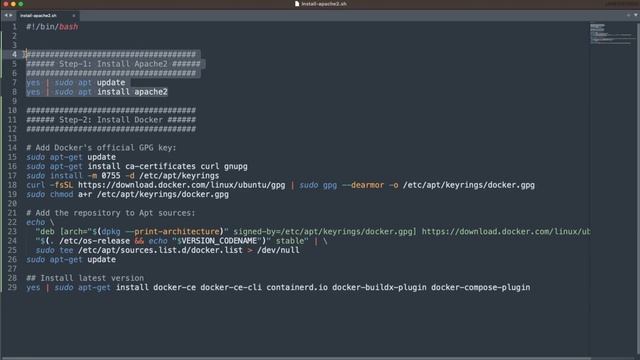Viewport: 640px width, 360px height.
Task: Click 'update' on line 7
Action: pyautogui.click(x=111, y=82)
